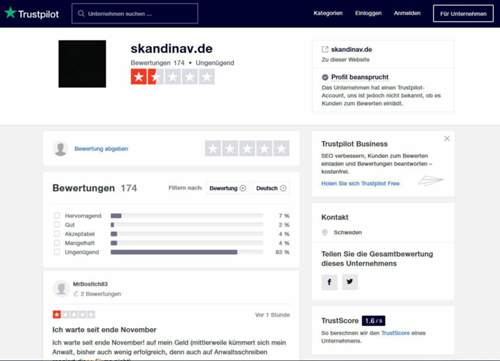Click the black skandinav.de company logo
Screen dimensions: 500x361
[x=82, y=64]
